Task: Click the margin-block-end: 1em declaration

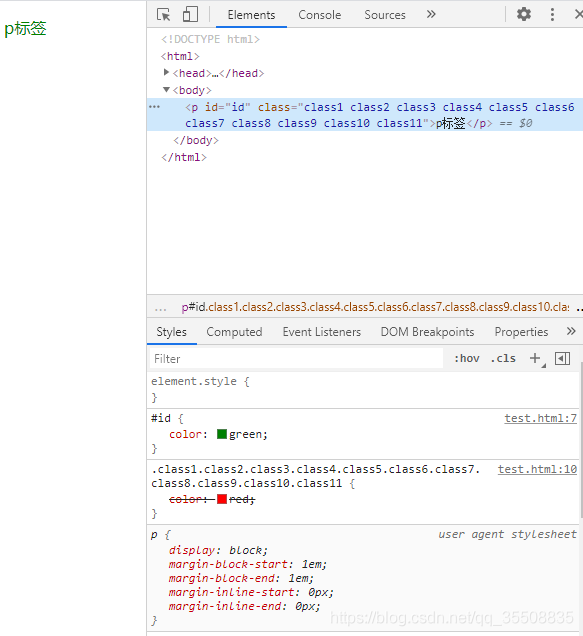Action: pyautogui.click(x=241, y=578)
